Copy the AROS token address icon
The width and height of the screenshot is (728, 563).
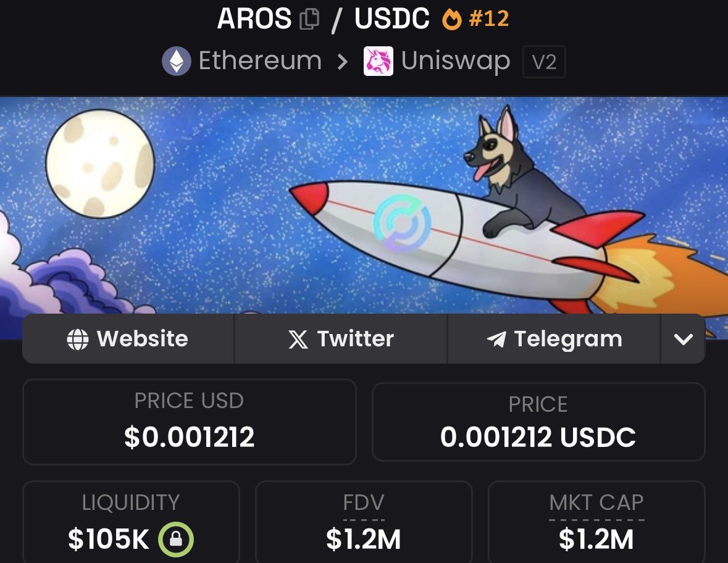pyautogui.click(x=309, y=19)
